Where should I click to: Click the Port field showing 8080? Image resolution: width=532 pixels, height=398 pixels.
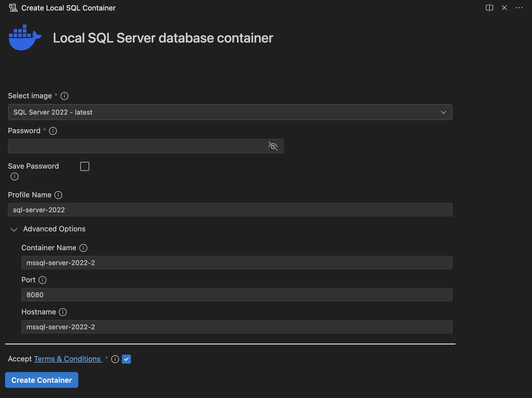pos(237,295)
